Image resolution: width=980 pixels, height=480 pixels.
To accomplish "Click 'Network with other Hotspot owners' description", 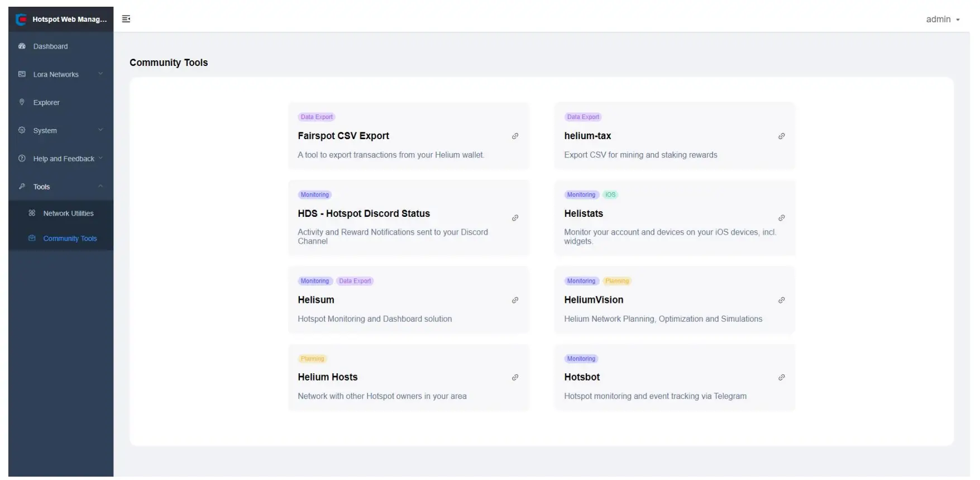I will coord(382,396).
